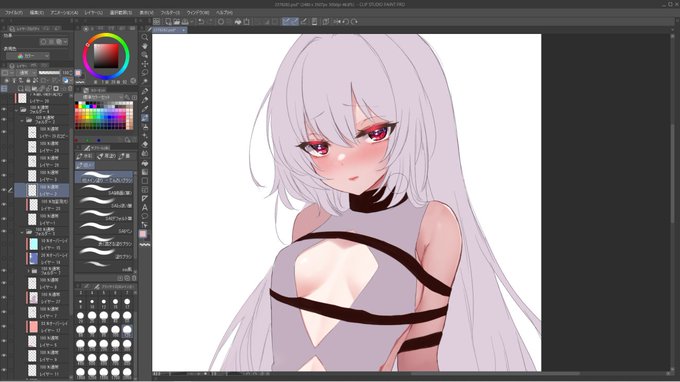Viewport: 680px width, 382px height.
Task: Toggle the highlighted snap icon in command bar
Action: pos(286,21)
